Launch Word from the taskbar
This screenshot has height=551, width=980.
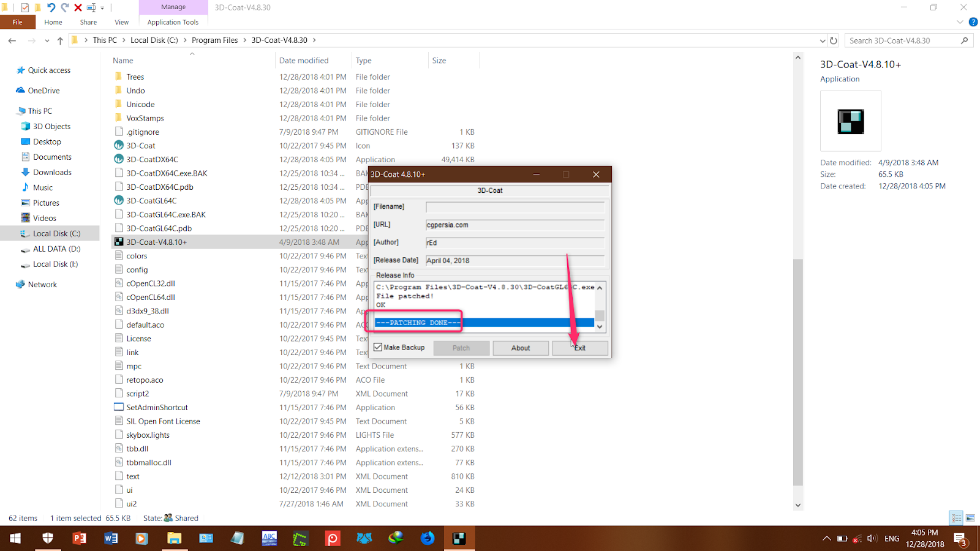111,538
